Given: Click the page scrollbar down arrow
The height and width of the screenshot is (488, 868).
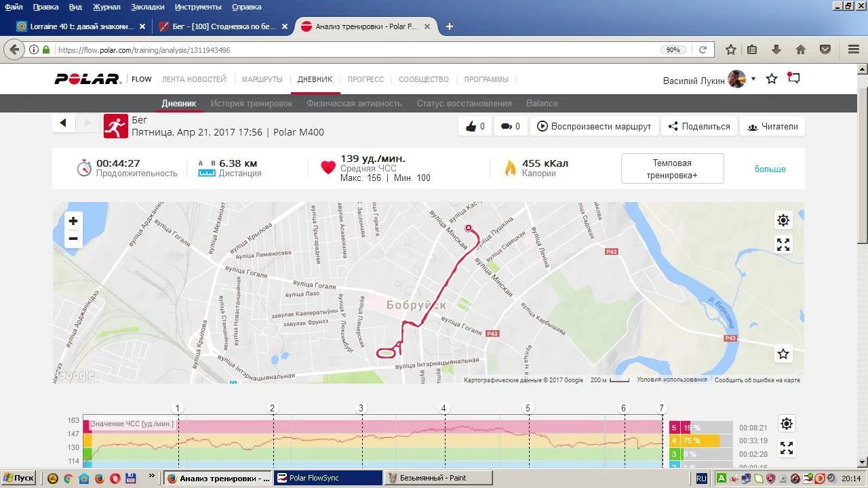Looking at the screenshot, I should (863, 462).
